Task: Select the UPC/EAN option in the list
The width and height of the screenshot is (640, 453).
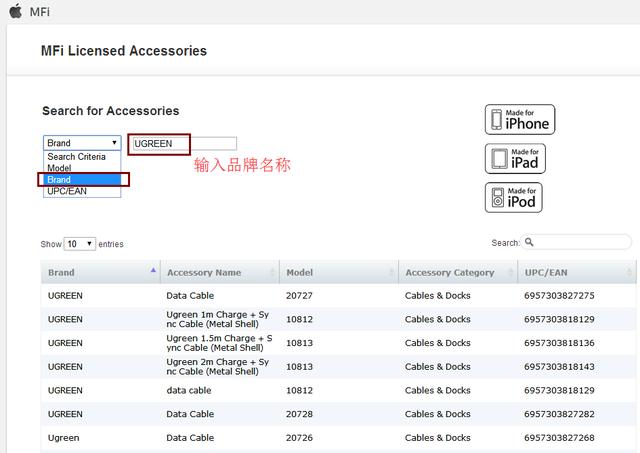Action: 67,191
